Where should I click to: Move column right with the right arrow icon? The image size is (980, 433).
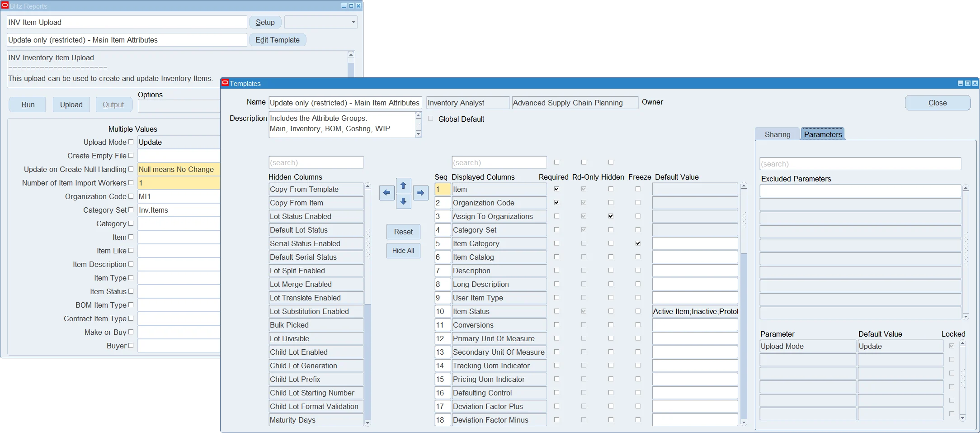420,193
